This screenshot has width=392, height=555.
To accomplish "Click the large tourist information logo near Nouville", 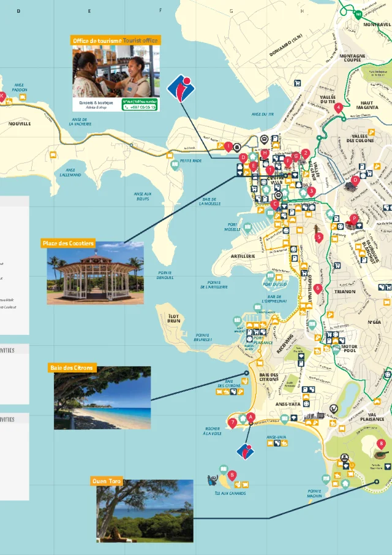I will pos(179,89).
